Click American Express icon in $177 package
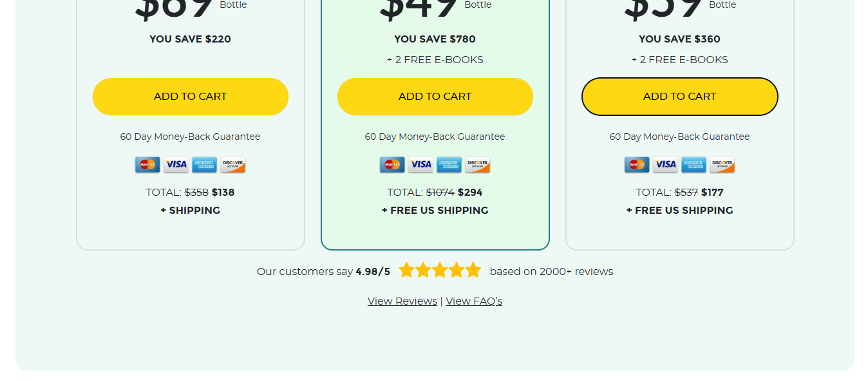The image size is (868, 389). pyautogui.click(x=693, y=165)
